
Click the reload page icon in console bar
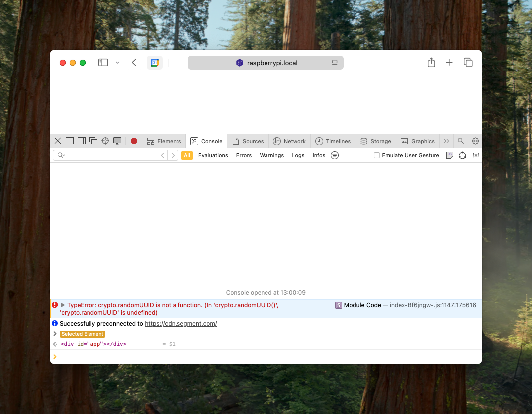click(x=462, y=155)
